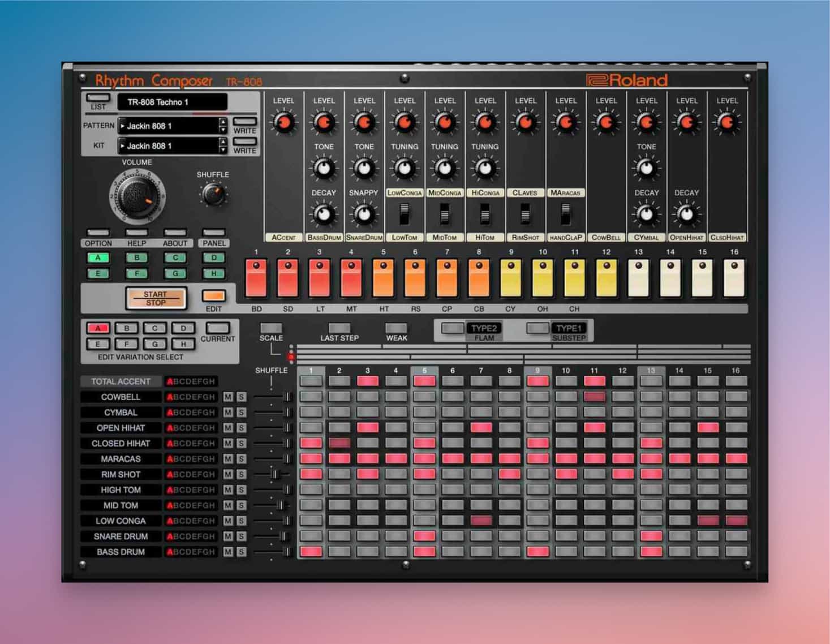Click the START/STOP button

click(156, 298)
